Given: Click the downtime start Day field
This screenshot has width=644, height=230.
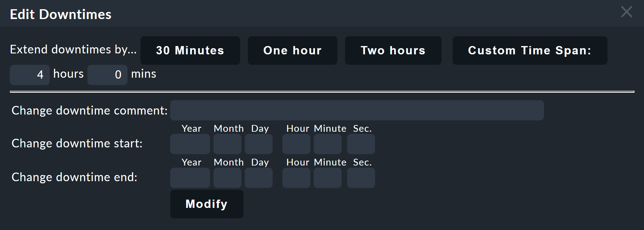Looking at the screenshot, I should tap(259, 144).
